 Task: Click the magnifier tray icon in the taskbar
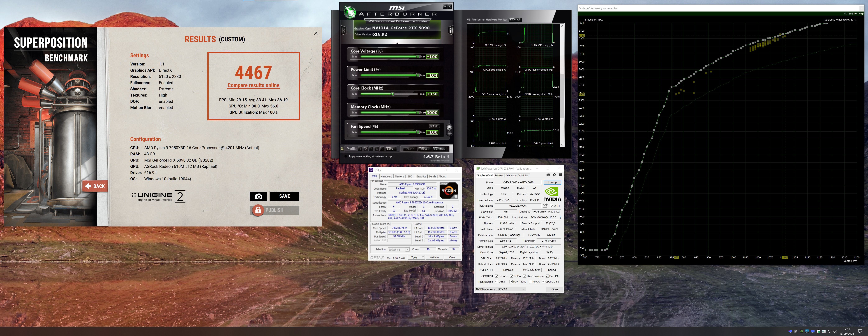(x=796, y=331)
